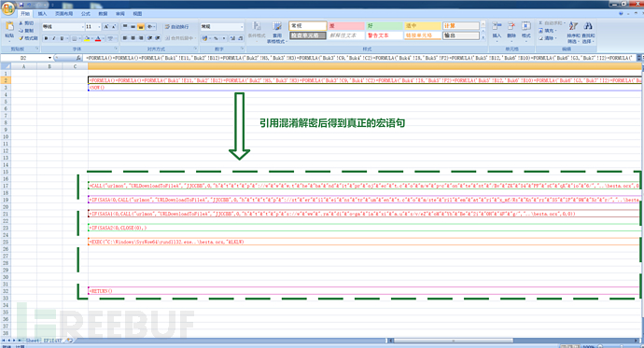644x348 pixels.
Task: Open the 合并后居中 merge dropdown
Action: (x=195, y=38)
